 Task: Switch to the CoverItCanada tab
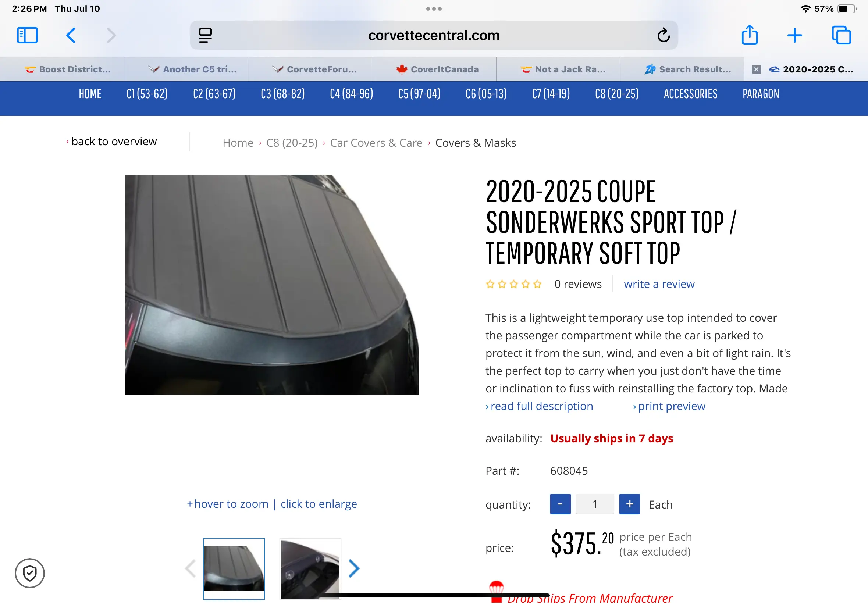coord(438,69)
